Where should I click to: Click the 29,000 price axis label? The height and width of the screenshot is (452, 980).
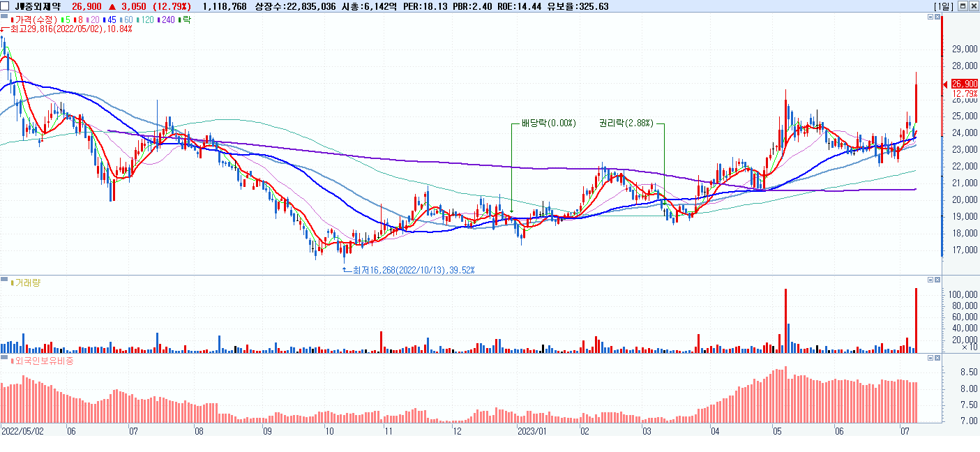pyautogui.click(x=965, y=49)
